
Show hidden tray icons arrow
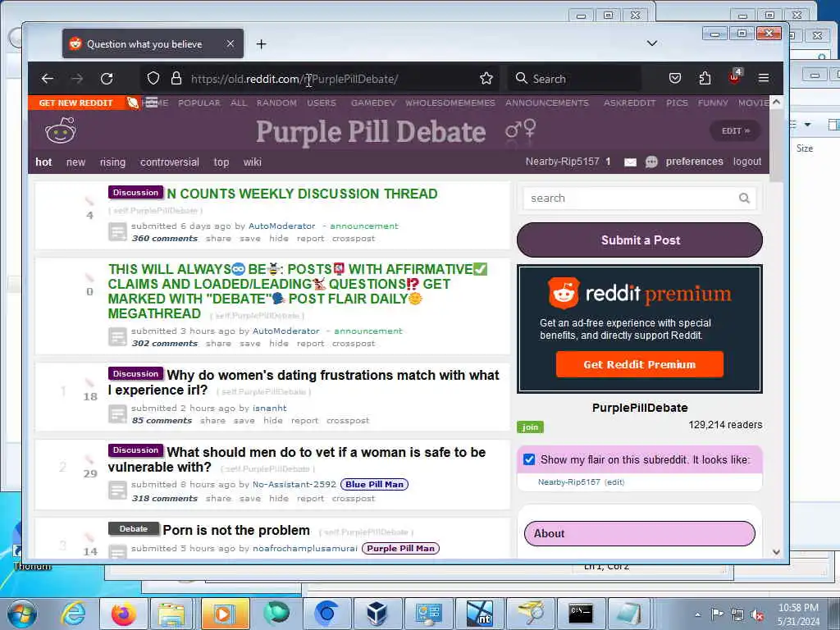point(697,614)
